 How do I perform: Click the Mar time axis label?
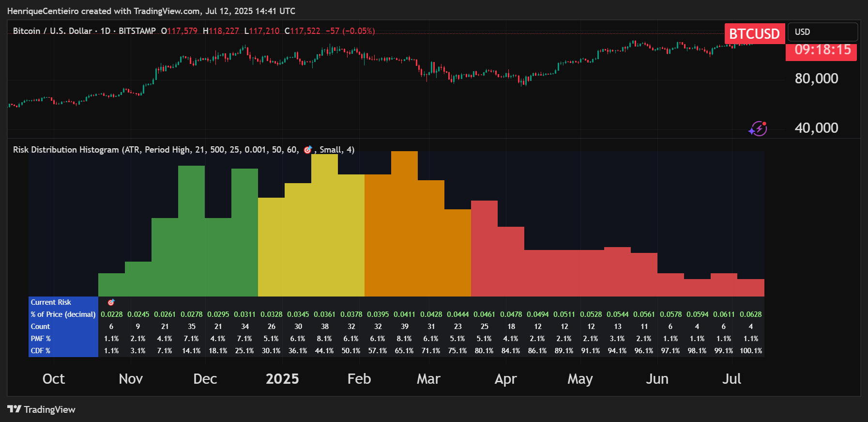click(x=428, y=379)
